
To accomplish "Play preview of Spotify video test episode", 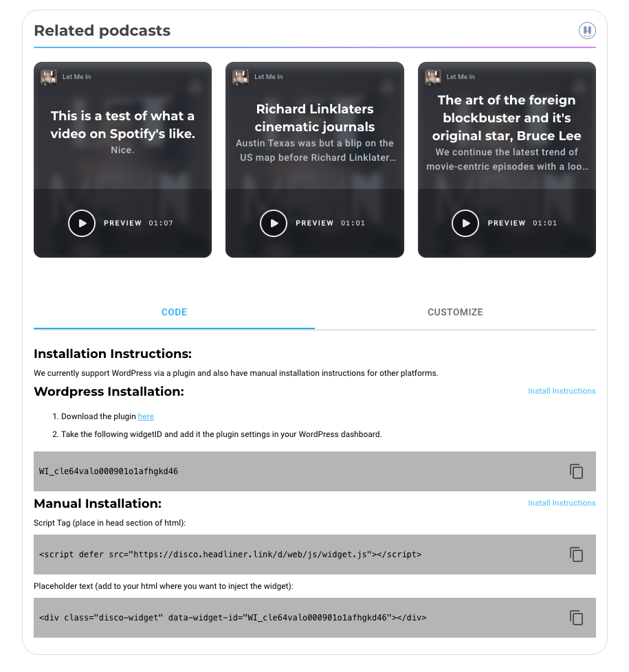I will 82,223.
